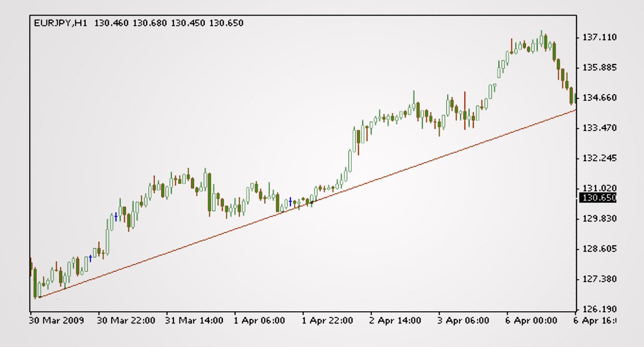Screen dimensions: 644x347
Task: Select the 134.660 price level label
Action: pyautogui.click(x=599, y=98)
